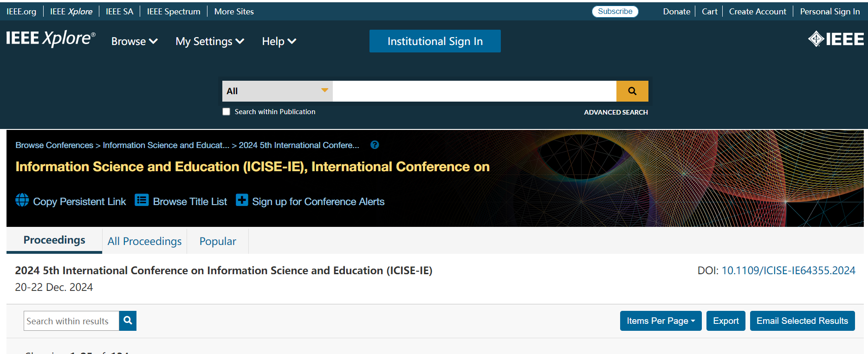Viewport: 868px width, 354px height.
Task: Open IEEE Xplore link in the top bar
Action: point(71,12)
